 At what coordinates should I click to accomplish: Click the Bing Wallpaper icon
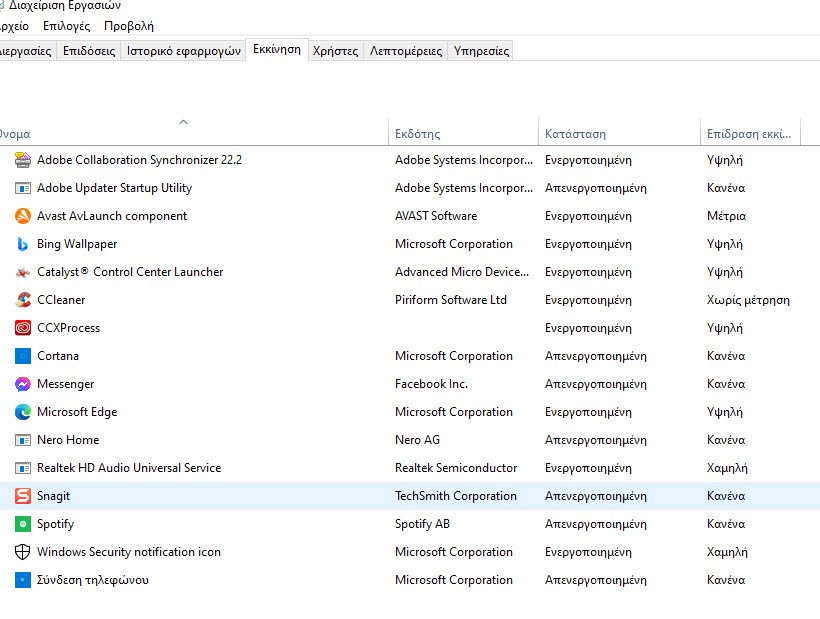tap(22, 244)
